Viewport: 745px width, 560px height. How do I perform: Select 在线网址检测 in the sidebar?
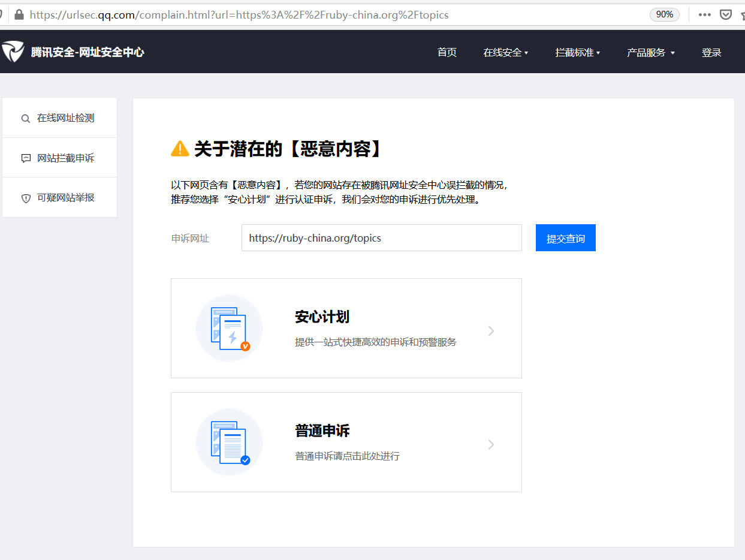click(x=60, y=118)
